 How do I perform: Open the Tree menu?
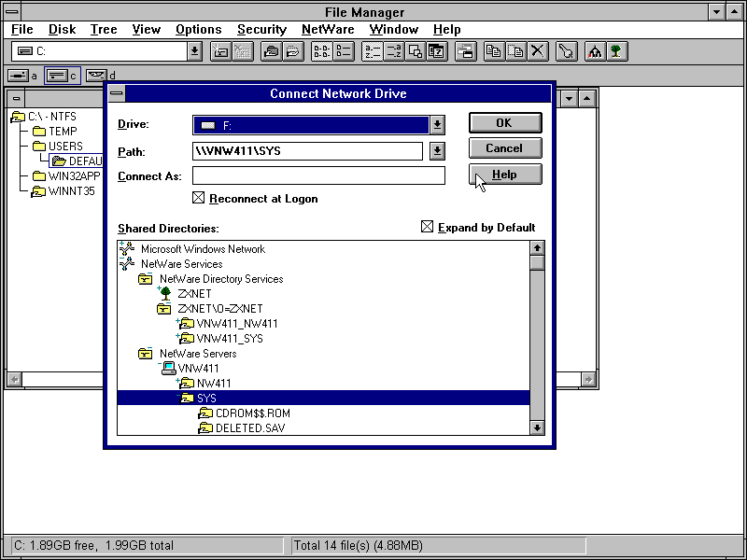[x=104, y=30]
